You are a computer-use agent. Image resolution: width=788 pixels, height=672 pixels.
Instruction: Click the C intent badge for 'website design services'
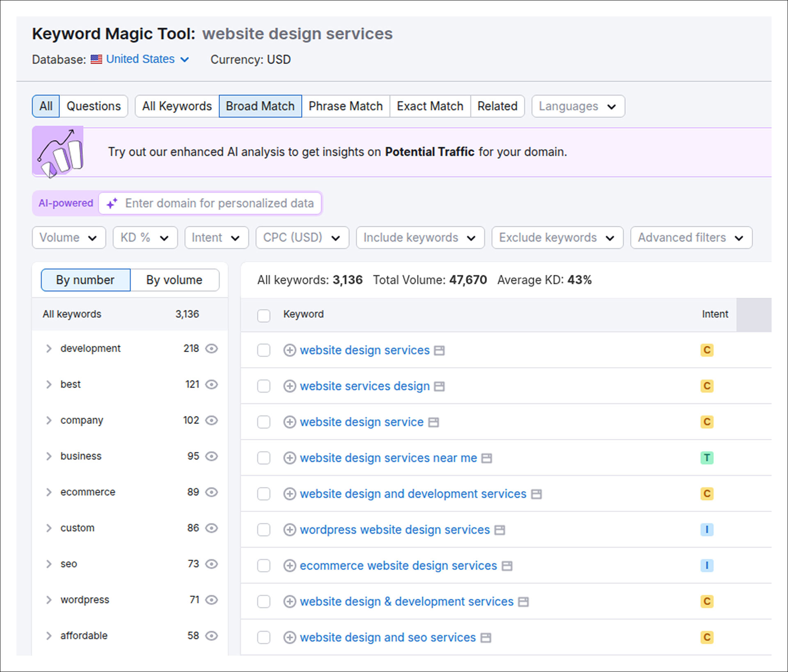click(x=707, y=350)
